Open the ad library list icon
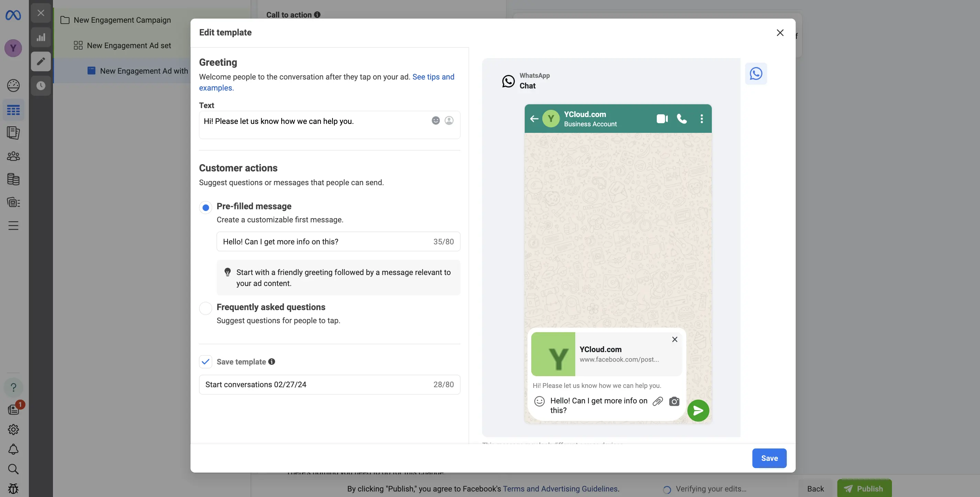This screenshot has width=980, height=497. pyautogui.click(x=13, y=202)
